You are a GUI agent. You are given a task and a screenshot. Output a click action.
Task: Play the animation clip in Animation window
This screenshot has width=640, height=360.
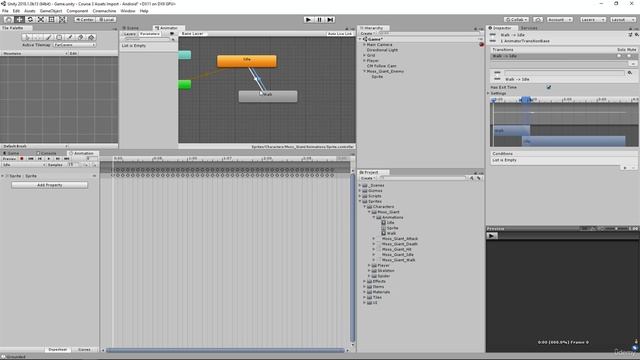click(x=49, y=158)
